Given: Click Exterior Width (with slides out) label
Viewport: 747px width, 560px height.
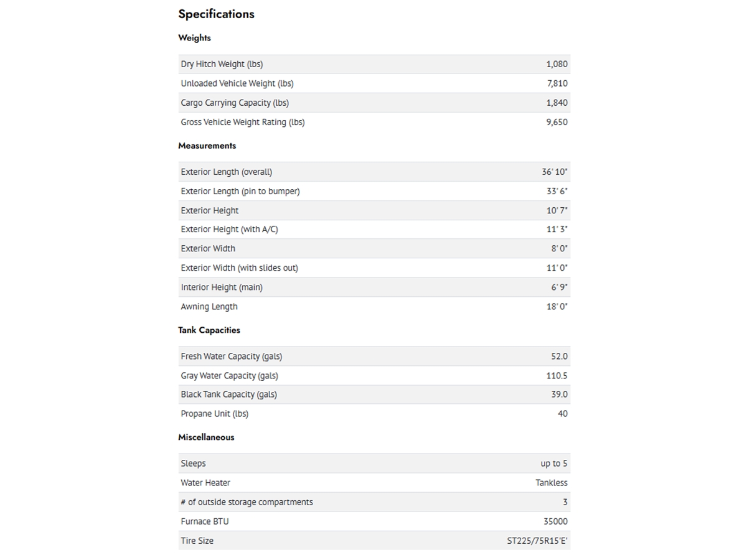Looking at the screenshot, I should 239,268.
